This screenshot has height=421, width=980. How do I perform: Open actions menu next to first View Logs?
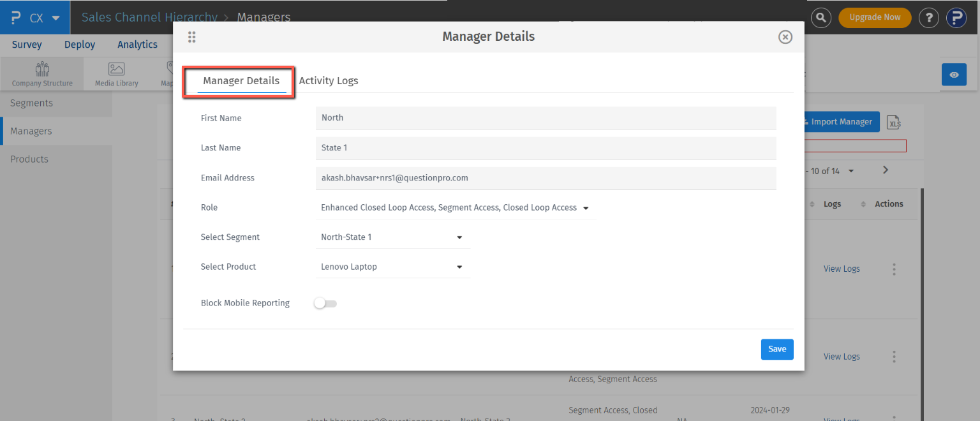tap(894, 269)
